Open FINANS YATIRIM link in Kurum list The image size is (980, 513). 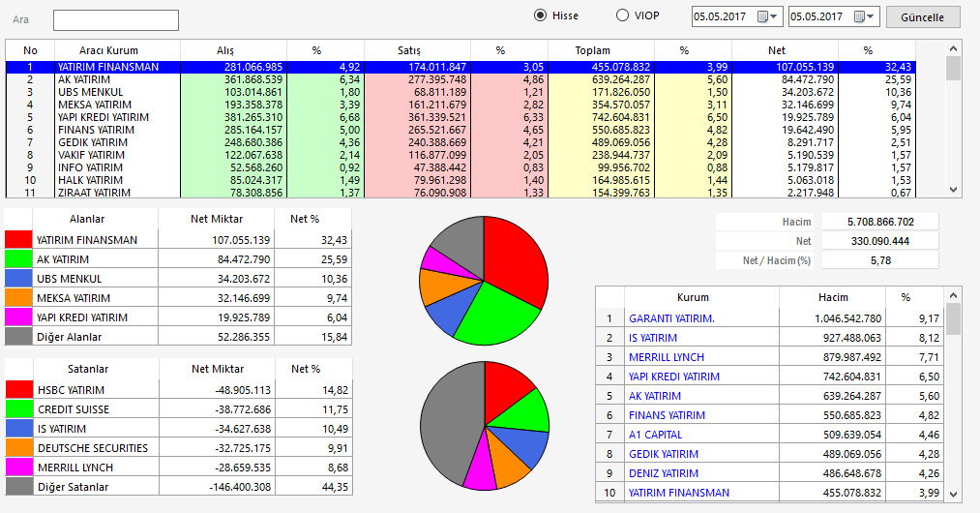667,415
